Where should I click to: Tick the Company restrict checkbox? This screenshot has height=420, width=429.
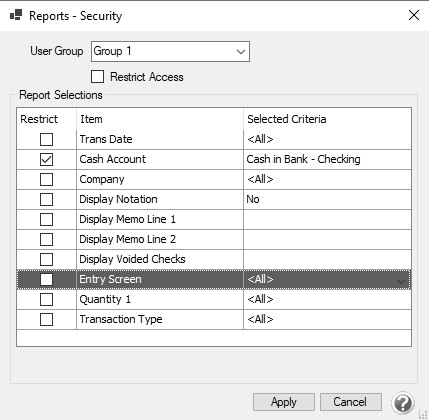(x=46, y=179)
